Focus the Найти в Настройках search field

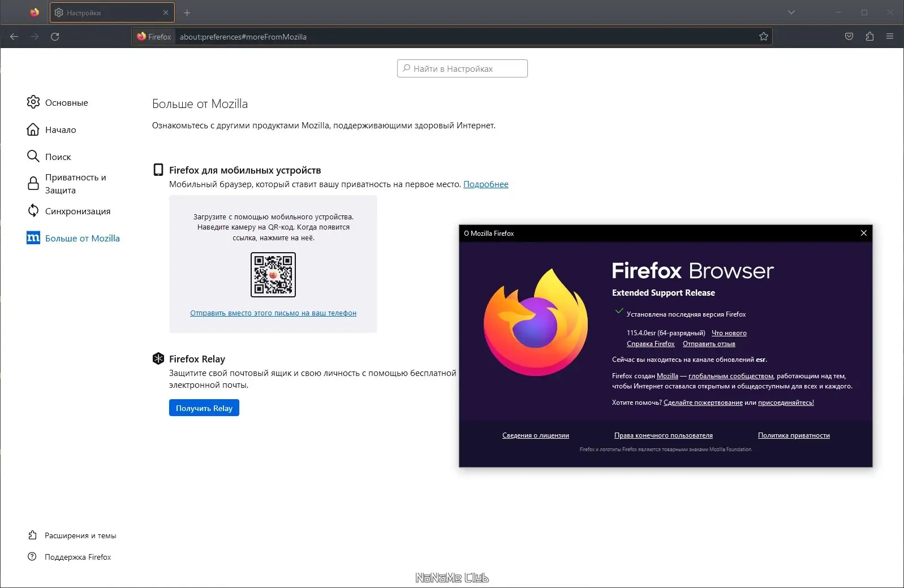462,68
